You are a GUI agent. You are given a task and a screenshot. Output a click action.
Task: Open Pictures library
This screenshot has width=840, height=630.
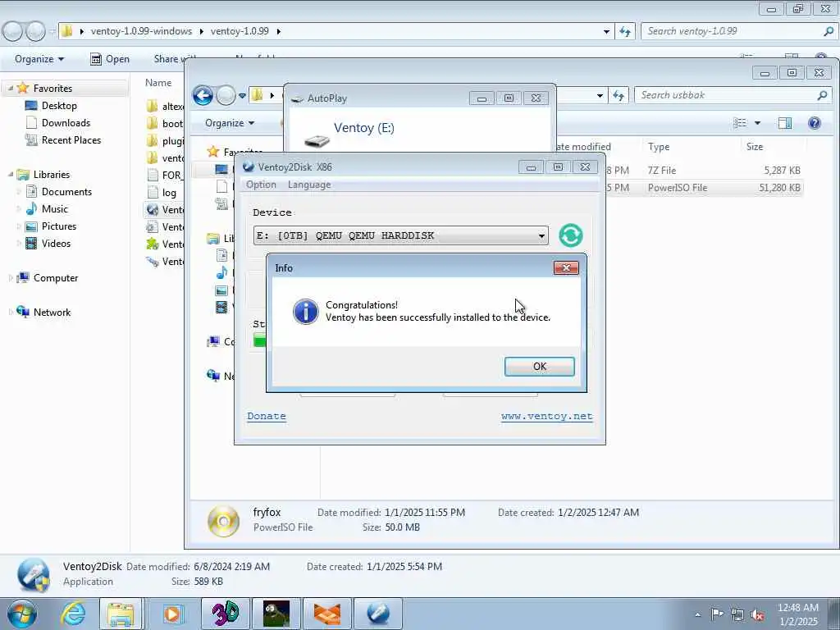[59, 226]
